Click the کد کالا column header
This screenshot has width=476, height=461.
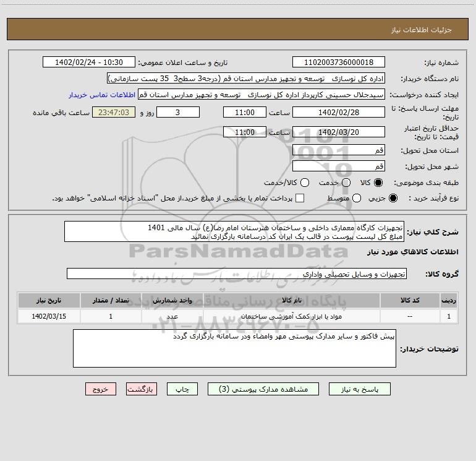coord(410,300)
